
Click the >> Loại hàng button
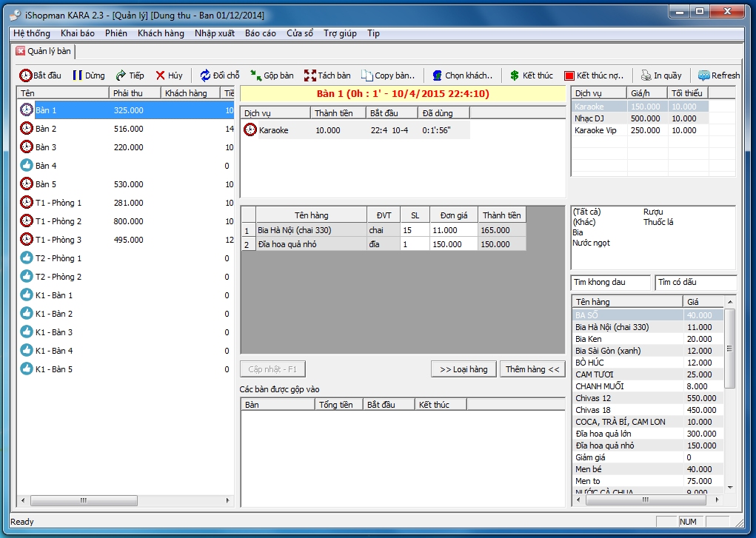(464, 369)
